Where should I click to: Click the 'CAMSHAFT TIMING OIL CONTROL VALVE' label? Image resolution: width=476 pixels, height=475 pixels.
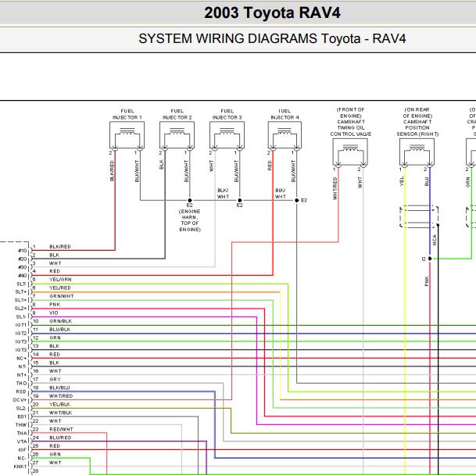(351, 128)
